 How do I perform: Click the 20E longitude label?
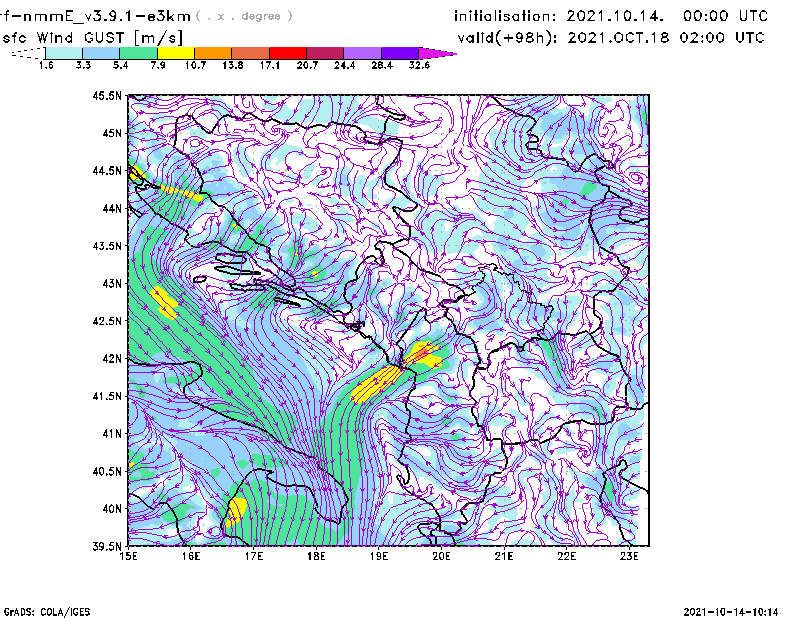point(441,556)
